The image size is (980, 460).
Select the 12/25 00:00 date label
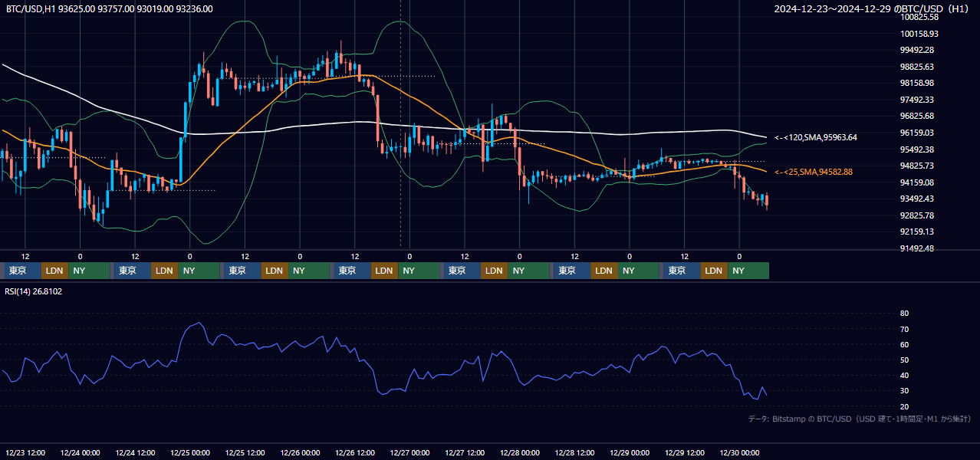190,453
